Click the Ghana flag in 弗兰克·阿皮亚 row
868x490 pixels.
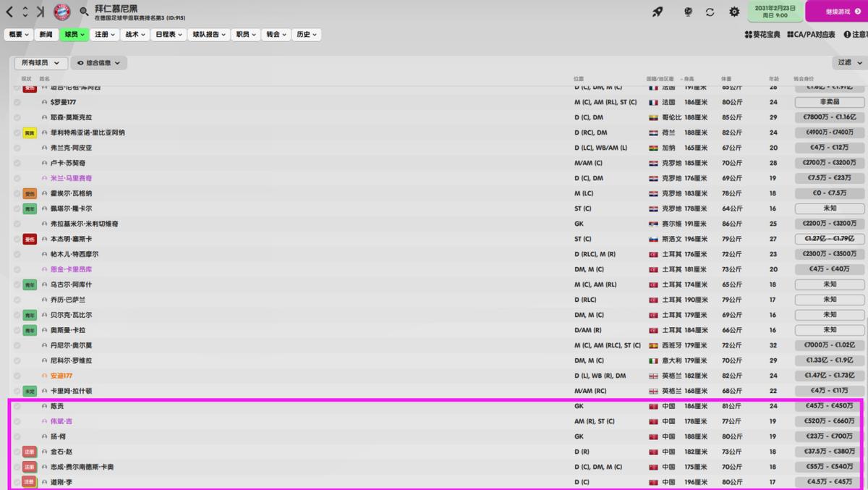click(653, 148)
